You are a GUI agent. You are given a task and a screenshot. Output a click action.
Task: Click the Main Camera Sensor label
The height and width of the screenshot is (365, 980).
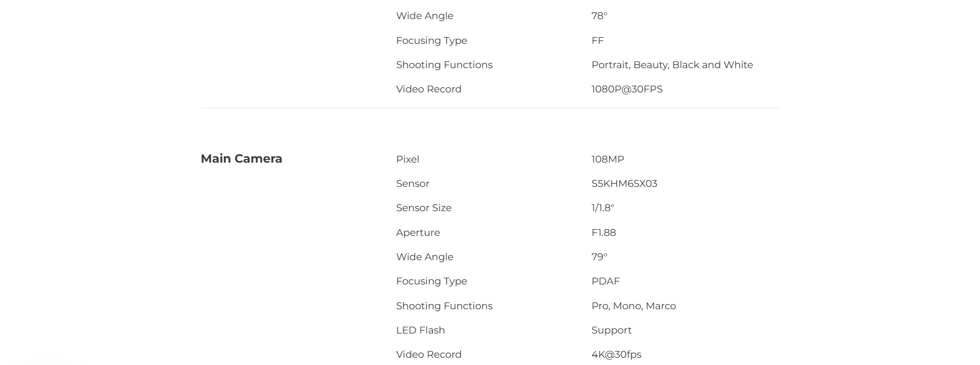point(413,183)
